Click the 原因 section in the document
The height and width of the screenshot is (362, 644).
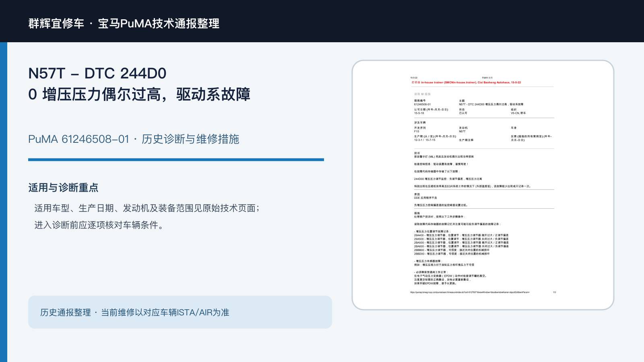[x=417, y=194]
